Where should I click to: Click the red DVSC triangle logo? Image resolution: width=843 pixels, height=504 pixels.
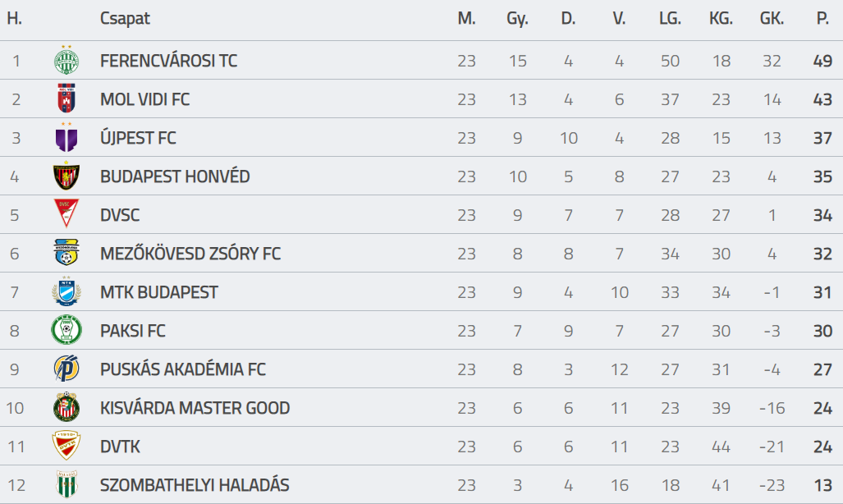66,213
